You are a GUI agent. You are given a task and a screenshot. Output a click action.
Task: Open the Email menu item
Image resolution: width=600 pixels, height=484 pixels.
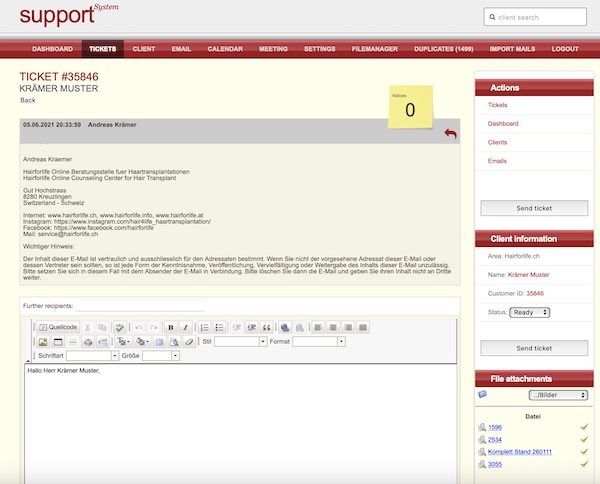pos(181,49)
